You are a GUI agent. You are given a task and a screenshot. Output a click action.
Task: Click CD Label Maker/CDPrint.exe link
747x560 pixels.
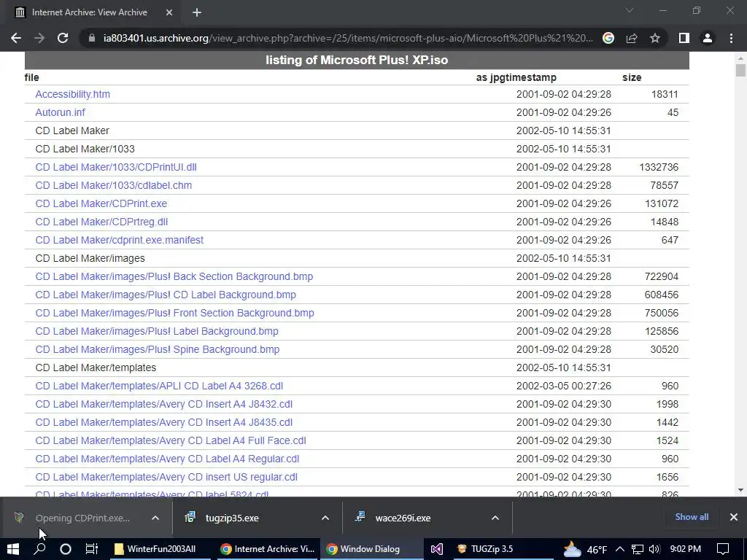[x=101, y=203]
